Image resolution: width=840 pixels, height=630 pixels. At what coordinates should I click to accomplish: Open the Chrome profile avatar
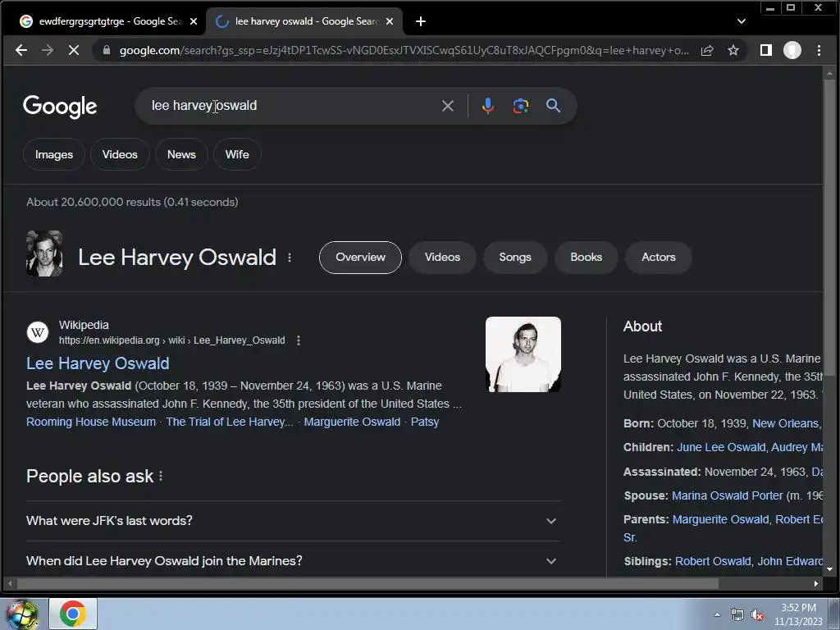pyautogui.click(x=792, y=50)
